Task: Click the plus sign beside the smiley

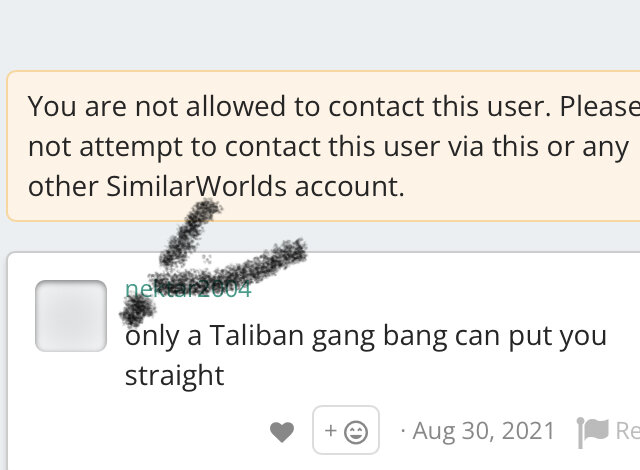Action: pyautogui.click(x=331, y=430)
